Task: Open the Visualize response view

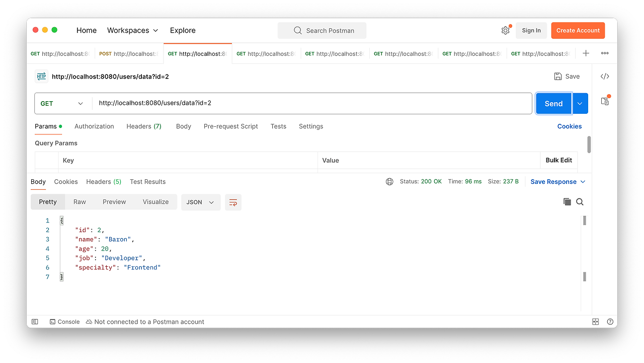Action: point(156,202)
